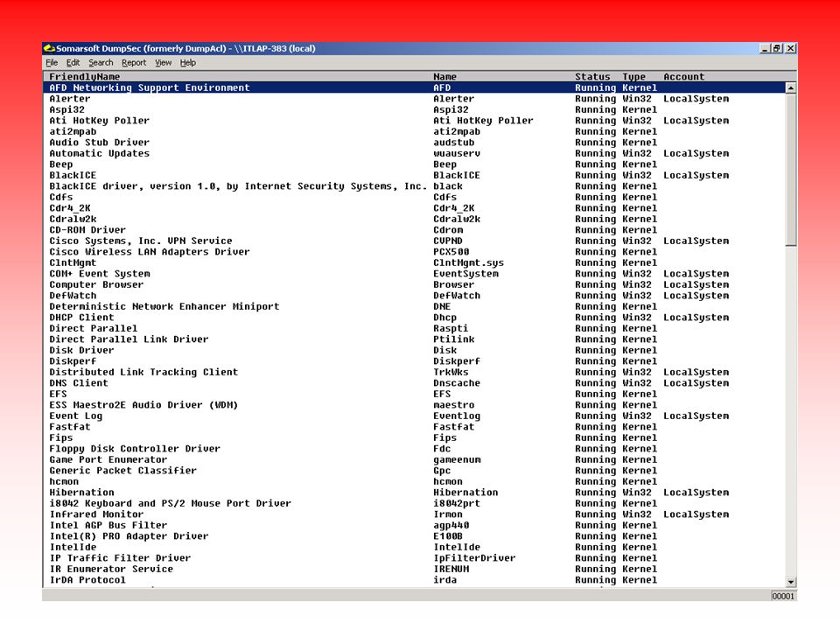Select the DefWatch row
Screen dimensions: 840x630
click(x=414, y=296)
